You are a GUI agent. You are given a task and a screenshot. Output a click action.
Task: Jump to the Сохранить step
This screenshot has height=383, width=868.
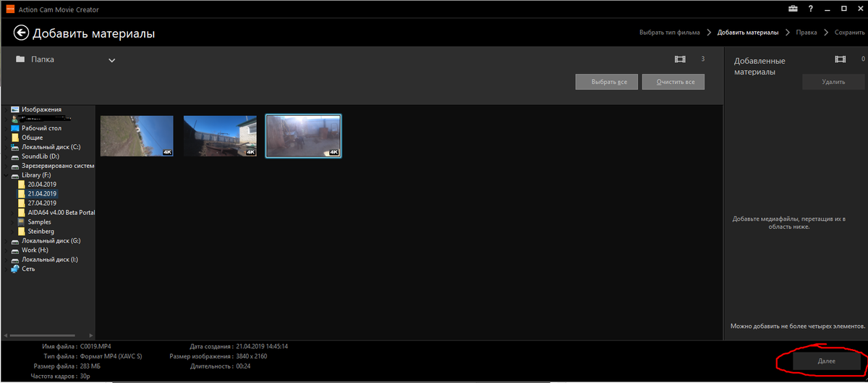point(848,33)
